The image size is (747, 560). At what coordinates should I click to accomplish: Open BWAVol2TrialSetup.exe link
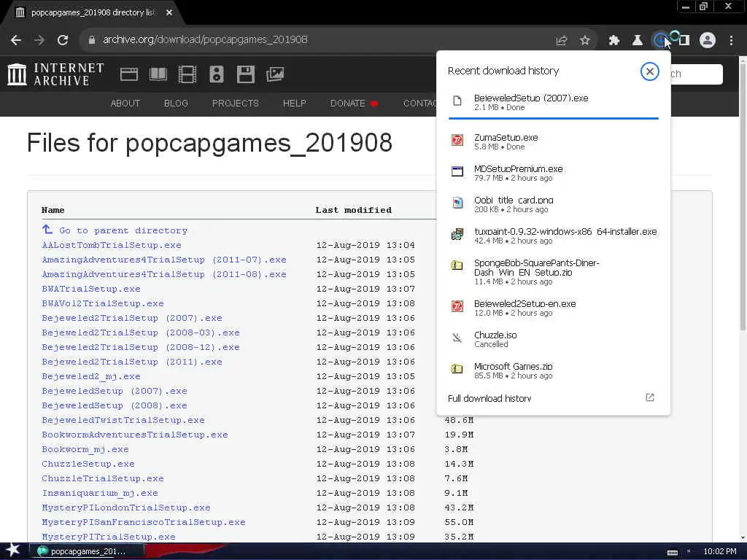[103, 303]
